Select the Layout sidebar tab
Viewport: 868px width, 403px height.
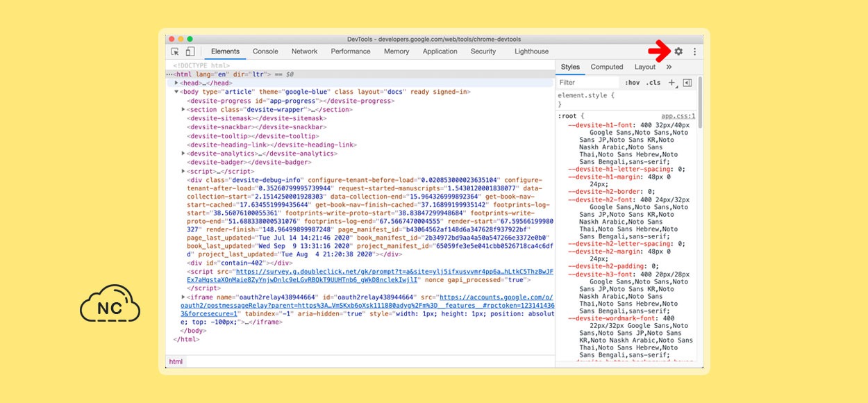pyautogui.click(x=645, y=67)
